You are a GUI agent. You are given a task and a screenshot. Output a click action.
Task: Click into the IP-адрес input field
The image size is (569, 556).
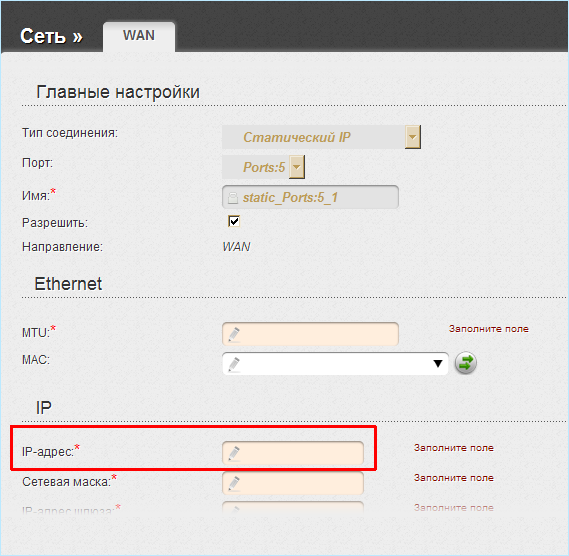[x=293, y=453]
